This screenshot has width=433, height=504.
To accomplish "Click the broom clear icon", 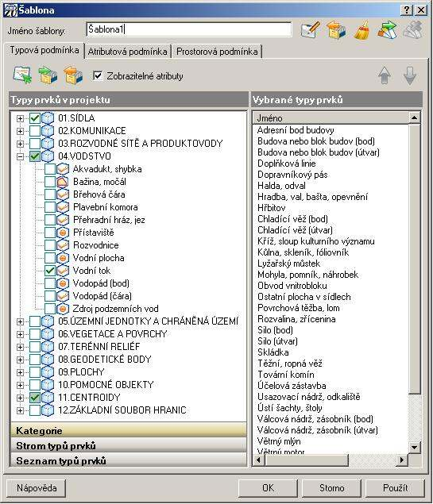I will 362,30.
